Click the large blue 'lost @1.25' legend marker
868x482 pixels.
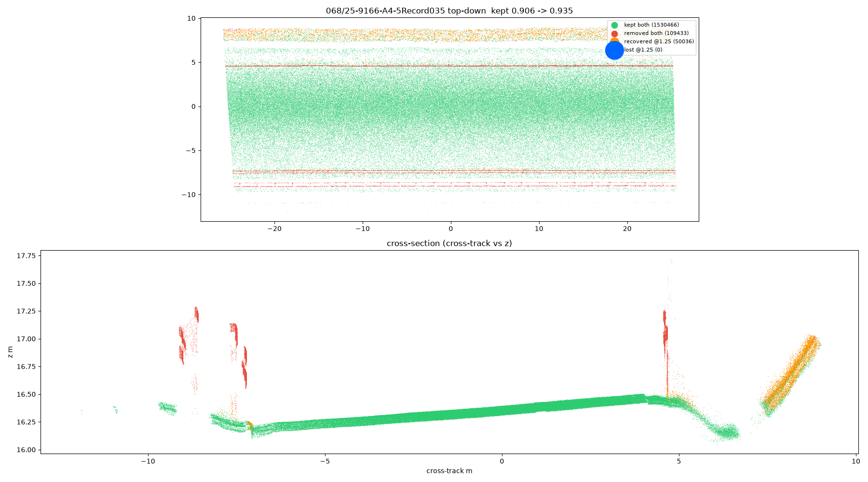pos(614,50)
